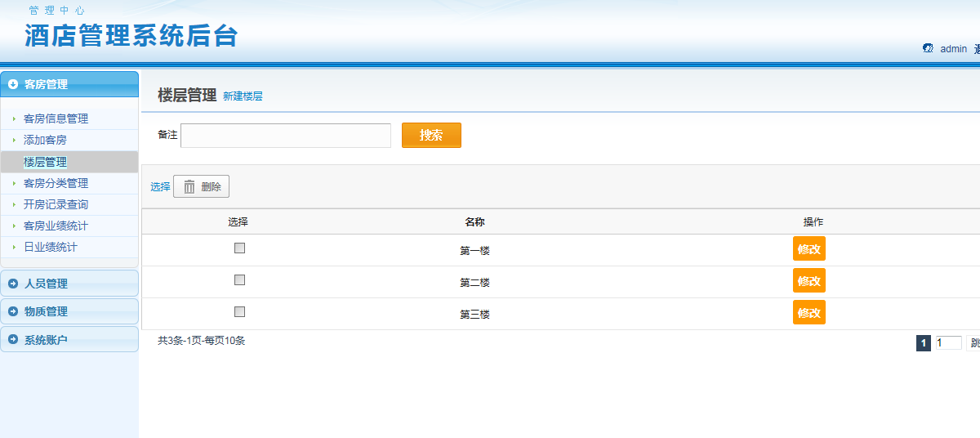Screen dimensions: 980x438
Task: Click trash icon on 删除 button
Action: point(189,186)
